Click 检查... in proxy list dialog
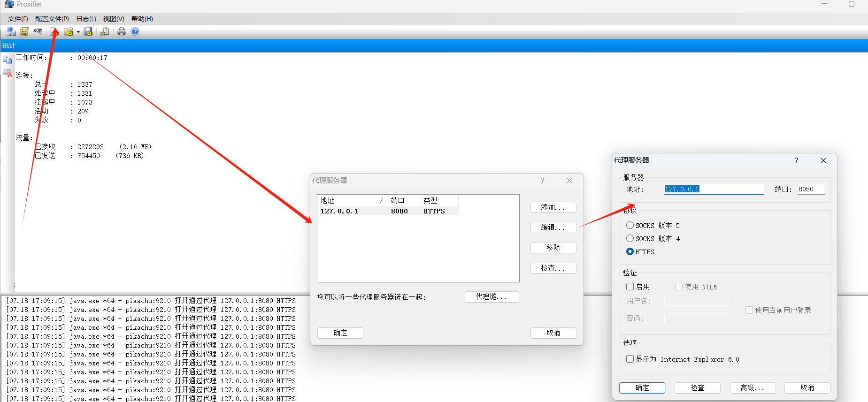868x402 pixels. click(553, 268)
